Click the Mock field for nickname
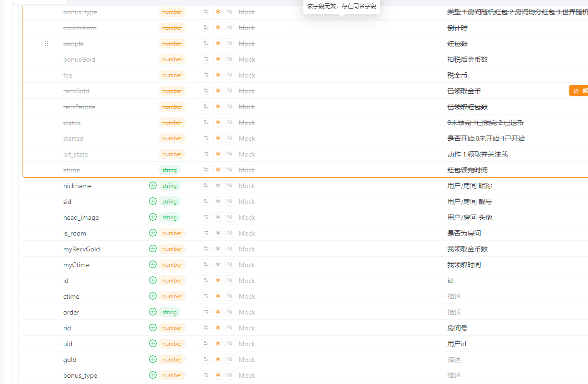 pos(247,185)
